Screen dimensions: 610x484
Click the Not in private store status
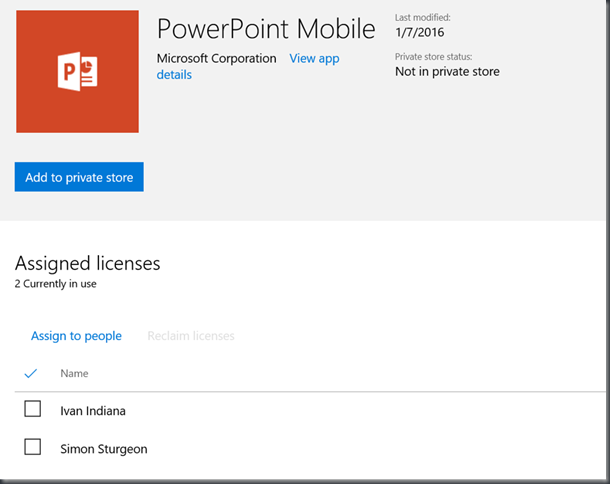[447, 72]
